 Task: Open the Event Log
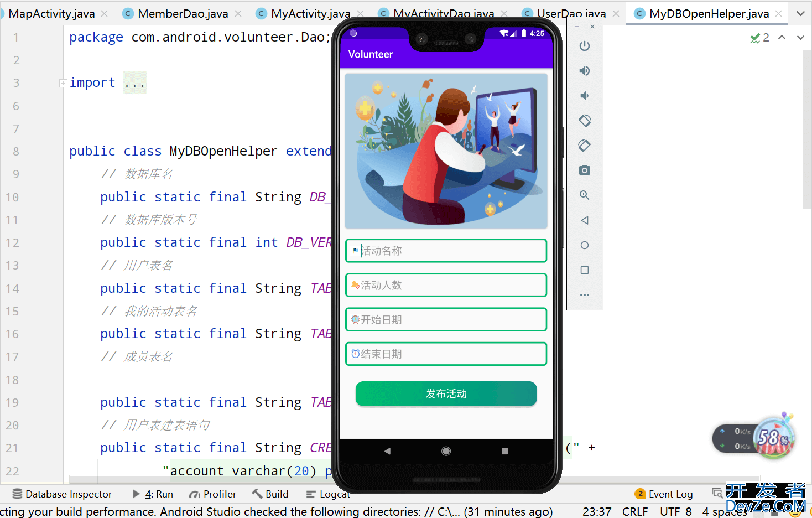pos(664,494)
